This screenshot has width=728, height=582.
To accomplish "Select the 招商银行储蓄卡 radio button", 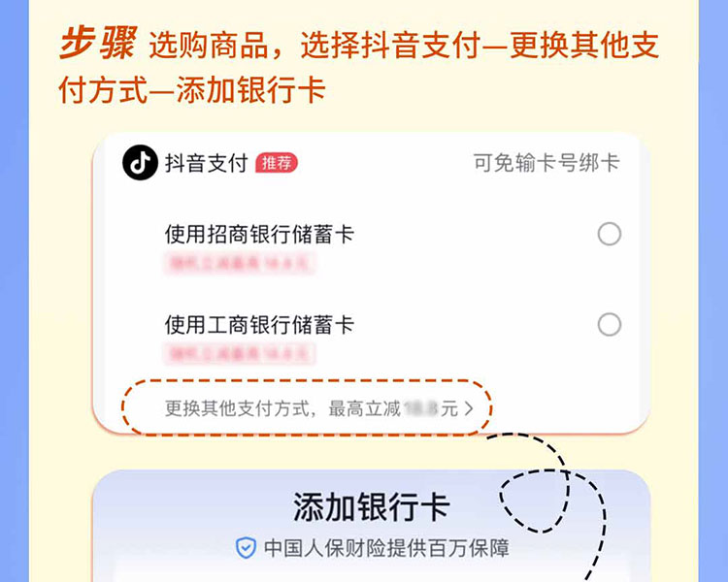I will (x=610, y=234).
